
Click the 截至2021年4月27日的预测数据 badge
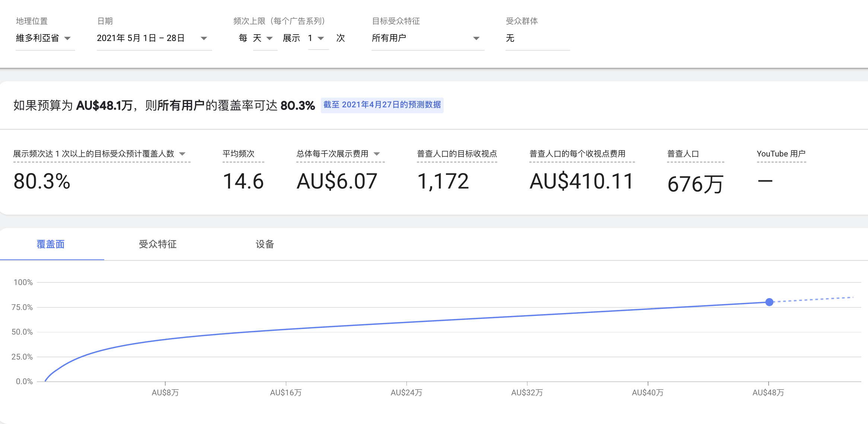pos(382,105)
